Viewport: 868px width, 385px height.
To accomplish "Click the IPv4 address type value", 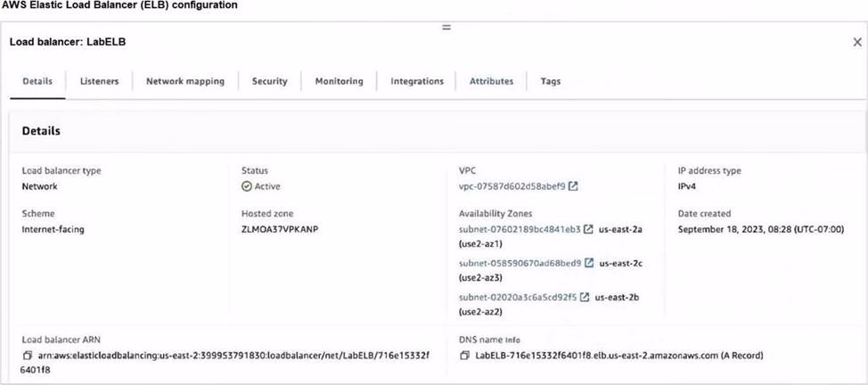I will point(687,186).
